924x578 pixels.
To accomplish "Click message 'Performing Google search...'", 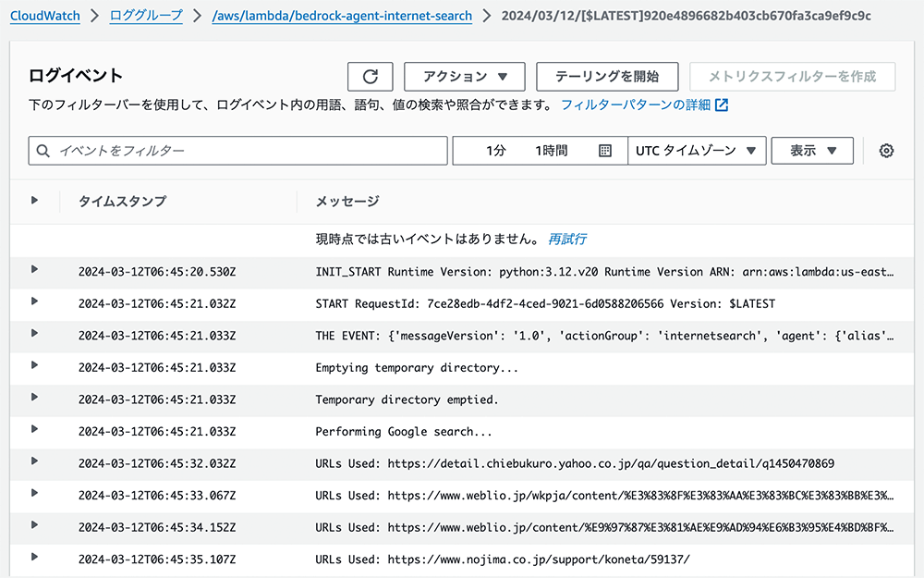I will point(404,432).
